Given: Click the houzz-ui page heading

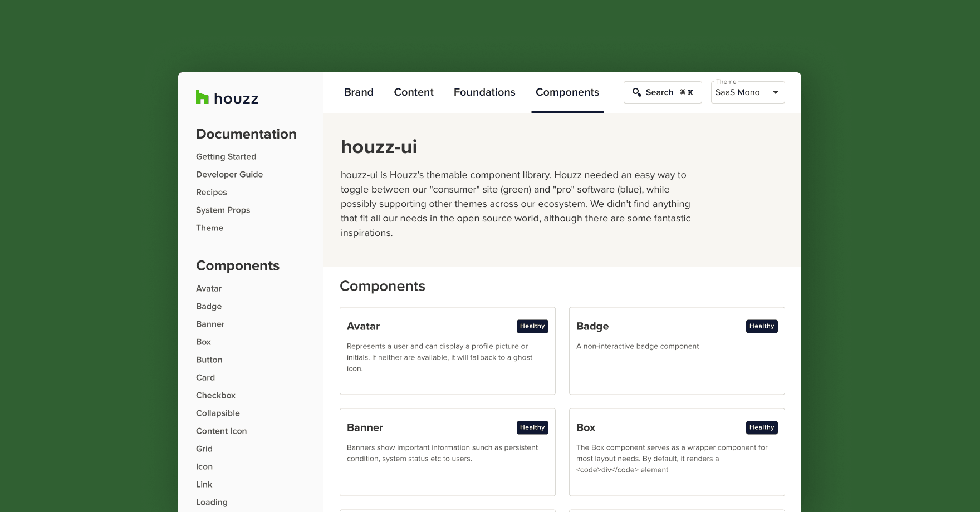Looking at the screenshot, I should (379, 147).
